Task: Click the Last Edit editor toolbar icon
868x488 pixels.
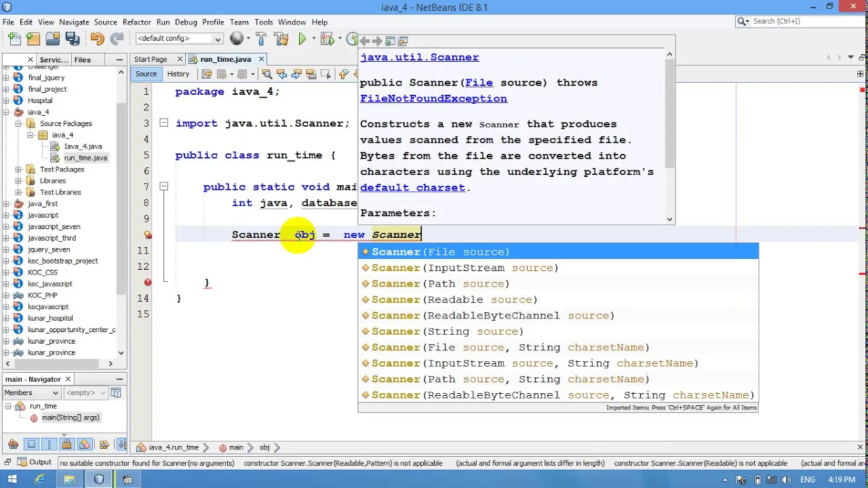Action: pyautogui.click(x=207, y=74)
